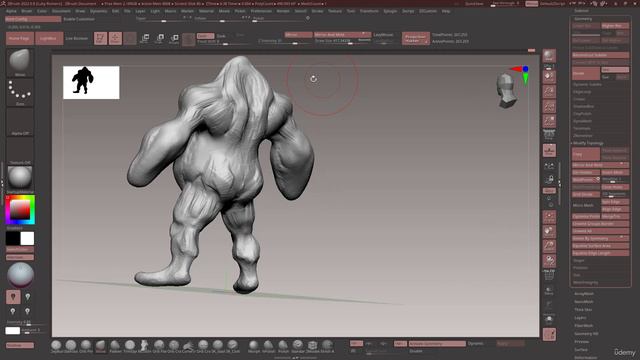Click the Divide button
This screenshot has width=640, height=360.
(586, 73)
